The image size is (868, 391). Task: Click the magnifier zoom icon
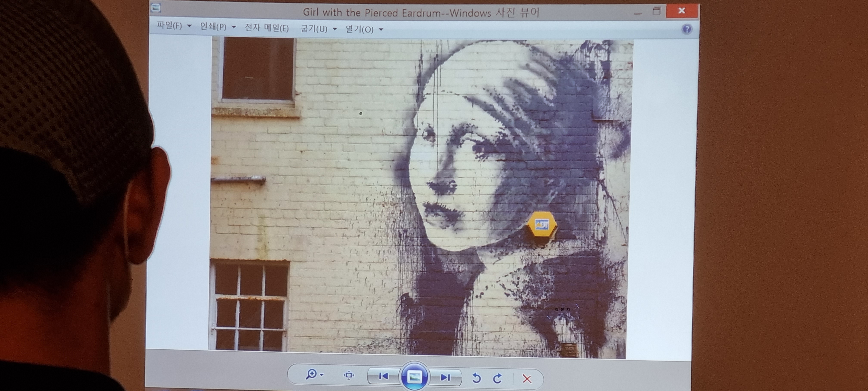pos(311,374)
